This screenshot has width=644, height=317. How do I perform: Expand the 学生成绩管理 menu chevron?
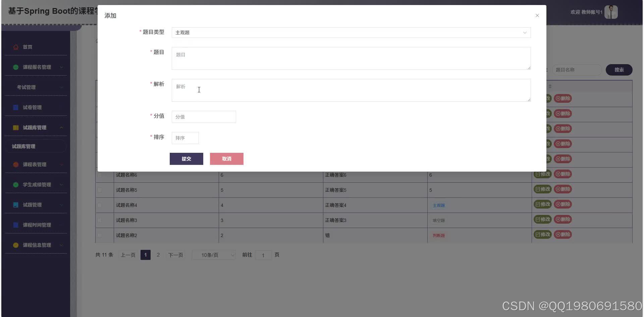click(x=61, y=185)
